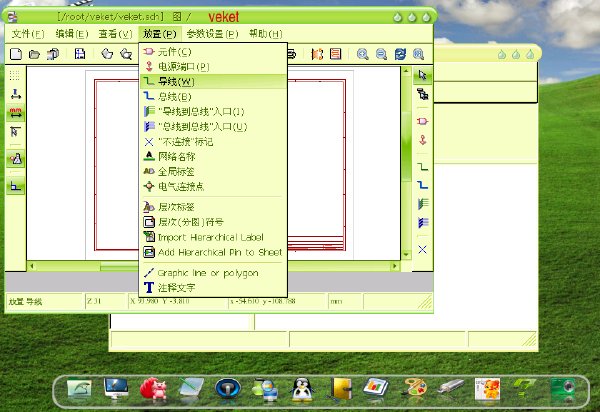Click the zoom to fit icon
This screenshot has height=412, width=600.
tap(419, 54)
